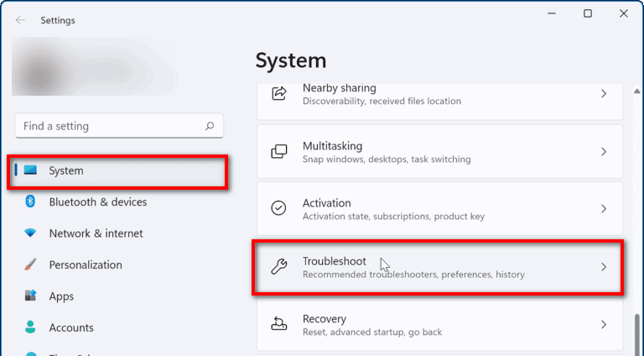The height and width of the screenshot is (356, 644).
Task: Click the Network wifi icon in sidebar
Action: pos(30,233)
